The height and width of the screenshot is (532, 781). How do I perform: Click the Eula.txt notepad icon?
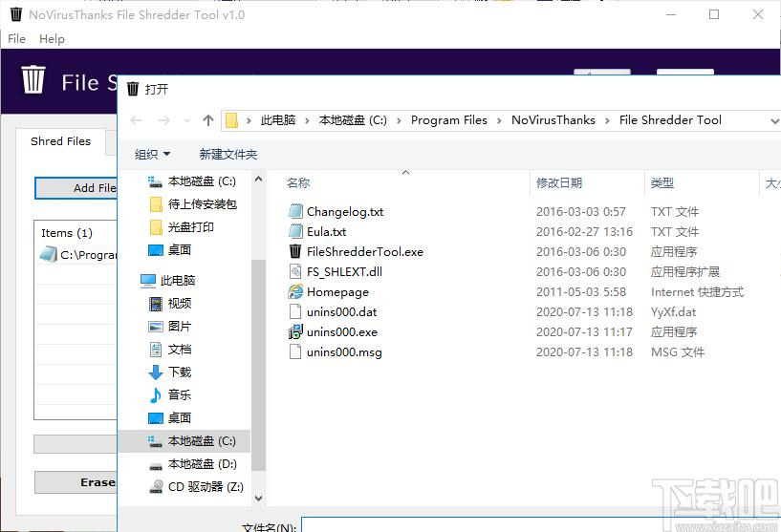point(295,231)
